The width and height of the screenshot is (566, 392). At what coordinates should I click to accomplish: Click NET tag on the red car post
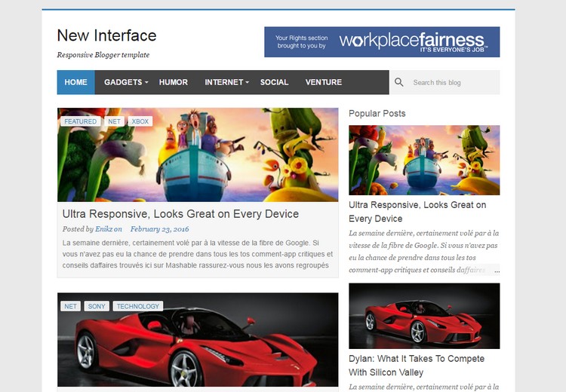coord(70,306)
